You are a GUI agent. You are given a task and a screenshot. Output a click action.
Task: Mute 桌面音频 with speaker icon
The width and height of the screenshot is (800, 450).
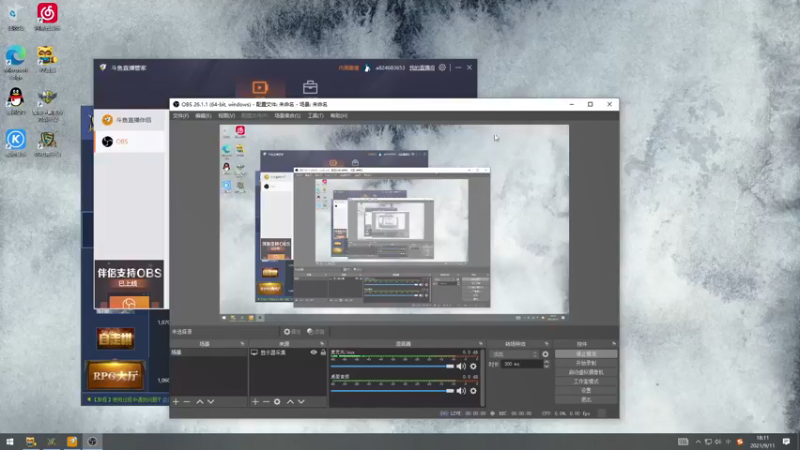click(x=461, y=391)
